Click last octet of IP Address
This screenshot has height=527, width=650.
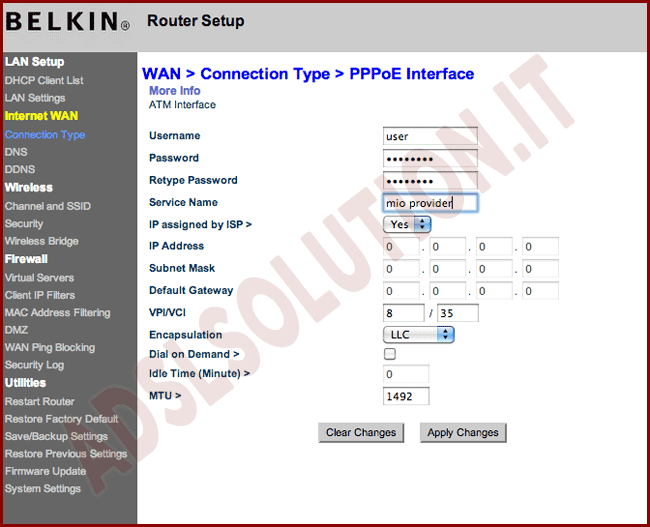click(540, 247)
